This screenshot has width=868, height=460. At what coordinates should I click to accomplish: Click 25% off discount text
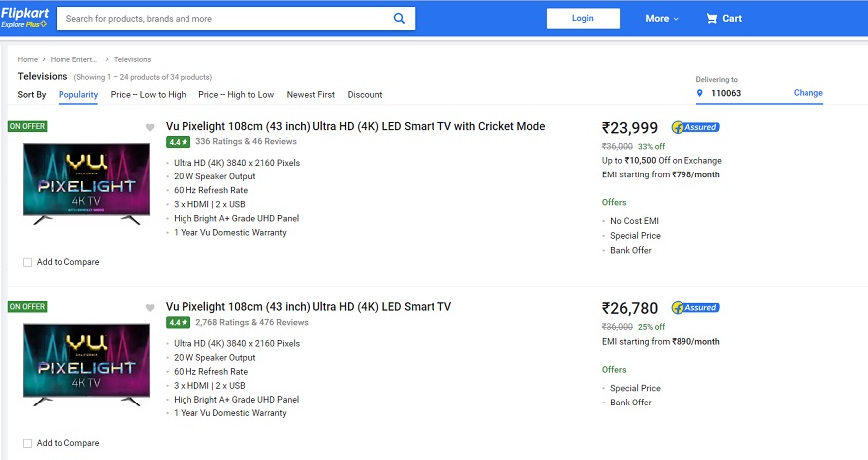(x=651, y=327)
